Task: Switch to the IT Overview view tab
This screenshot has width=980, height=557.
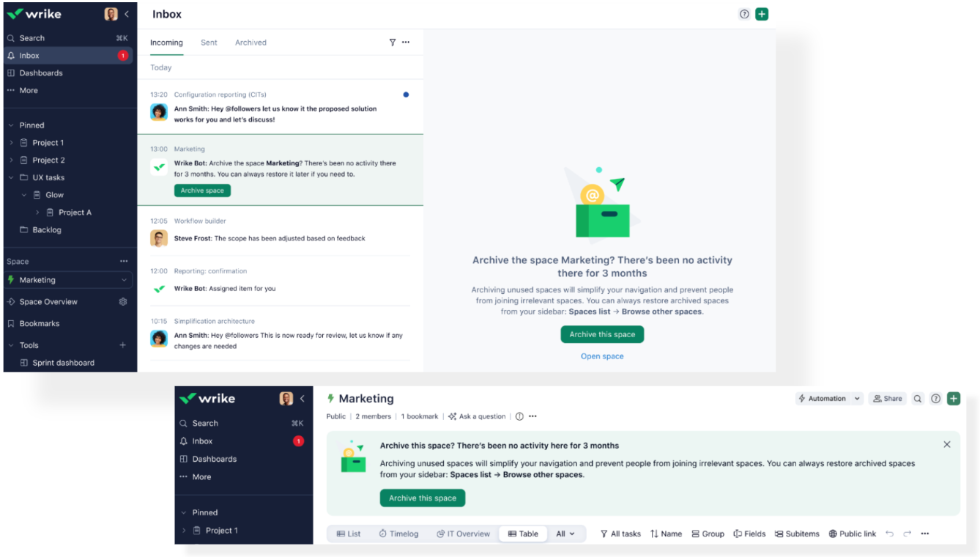Action: click(x=463, y=534)
